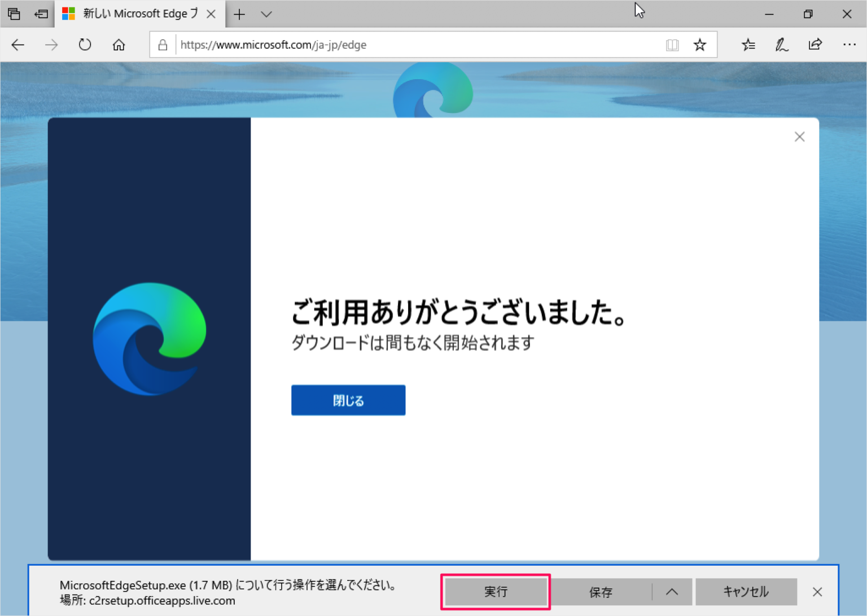Open a new tab
Viewport: 867px width, 616px height.
(238, 14)
